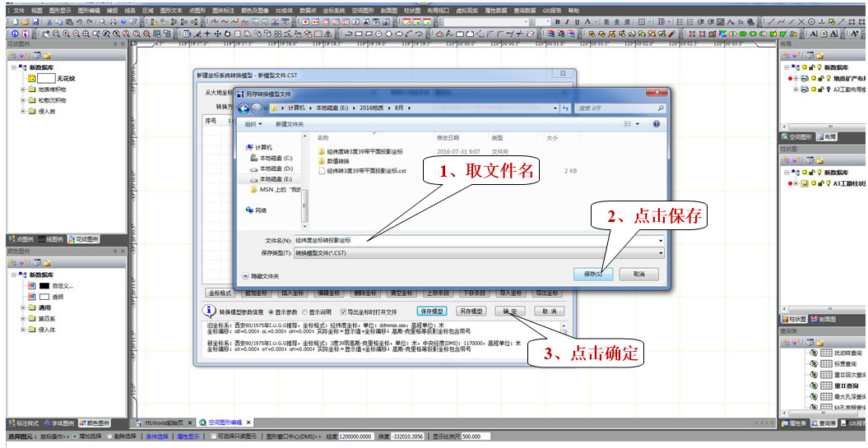Collapse folders via 隐藏文件夹 toggle

[x=263, y=276]
